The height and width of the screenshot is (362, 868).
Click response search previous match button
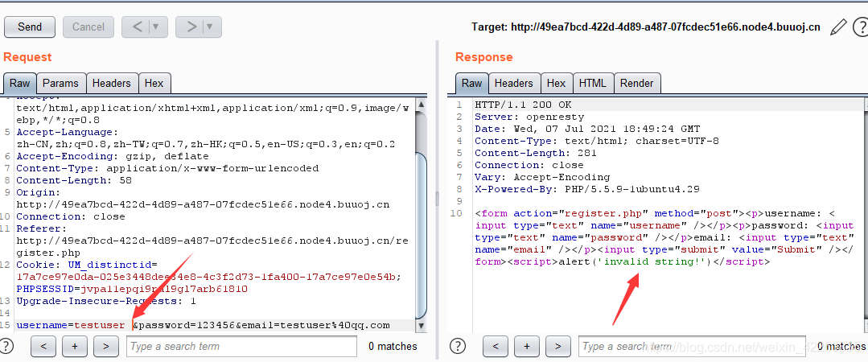[x=496, y=347]
